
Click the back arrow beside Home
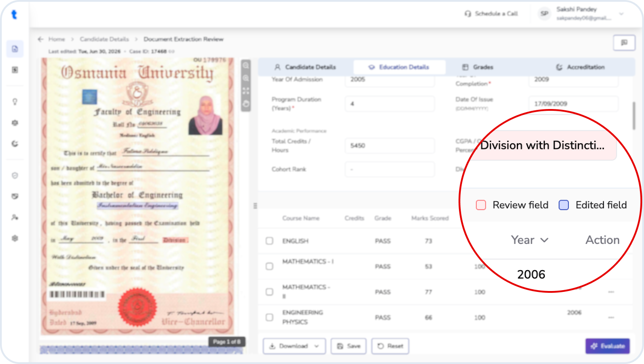coord(41,39)
